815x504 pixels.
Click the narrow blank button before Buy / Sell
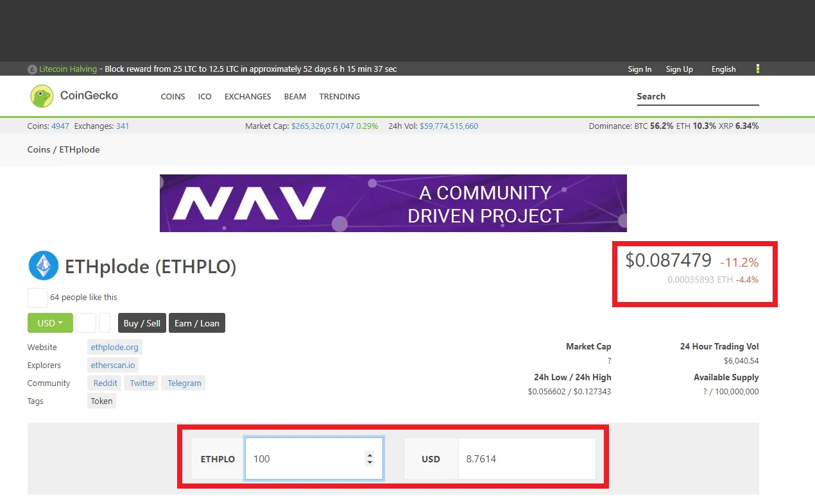click(105, 323)
